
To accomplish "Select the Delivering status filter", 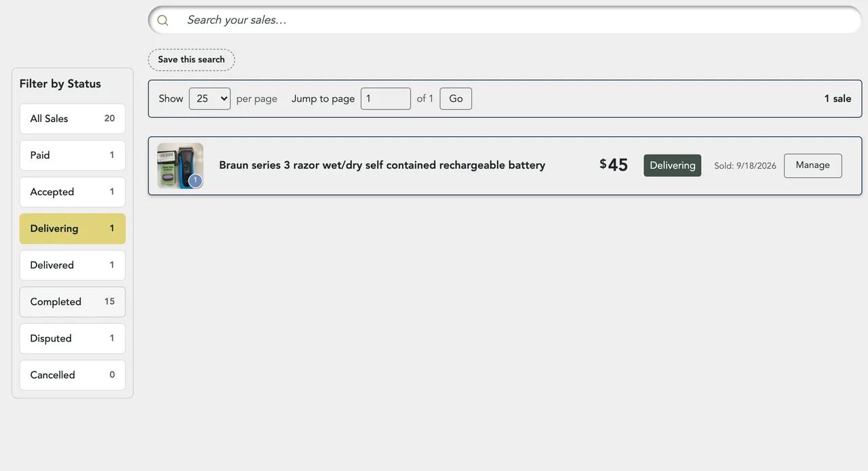I will 73,228.
